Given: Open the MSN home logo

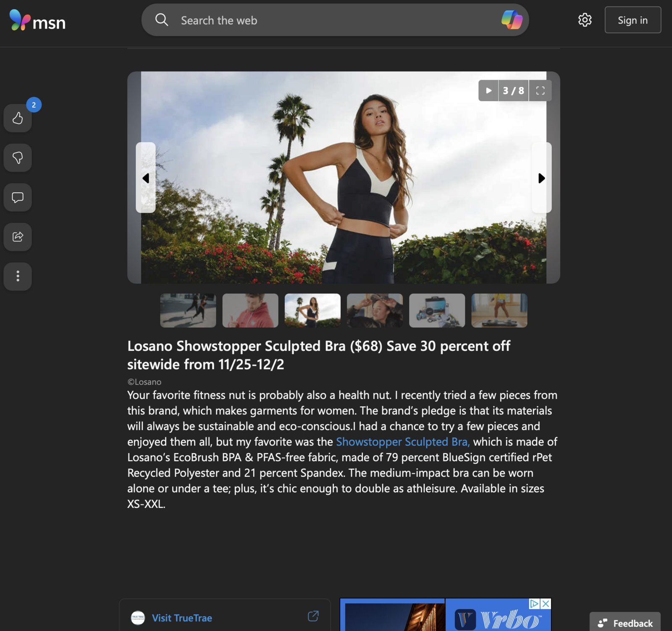Looking at the screenshot, I should point(37,20).
